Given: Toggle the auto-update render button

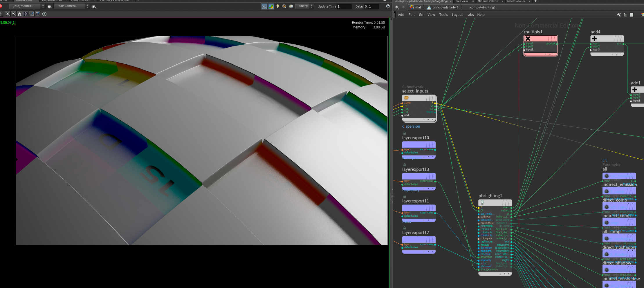Looking at the screenshot, I should click(x=264, y=6).
